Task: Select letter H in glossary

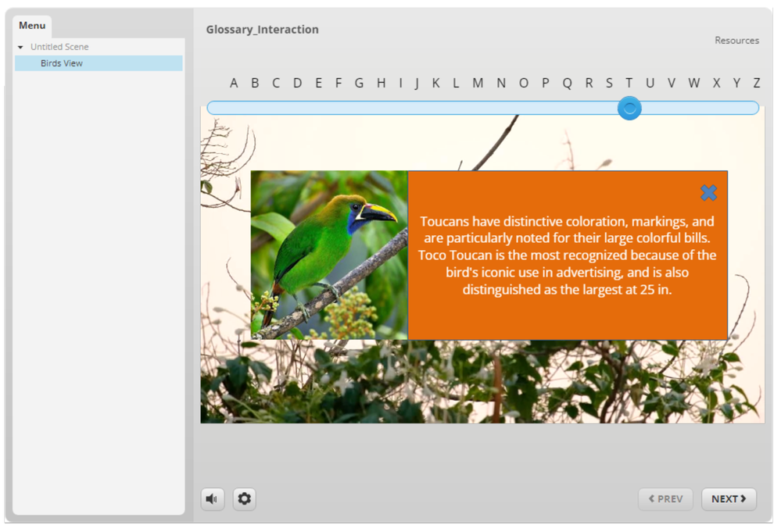Action: click(381, 83)
